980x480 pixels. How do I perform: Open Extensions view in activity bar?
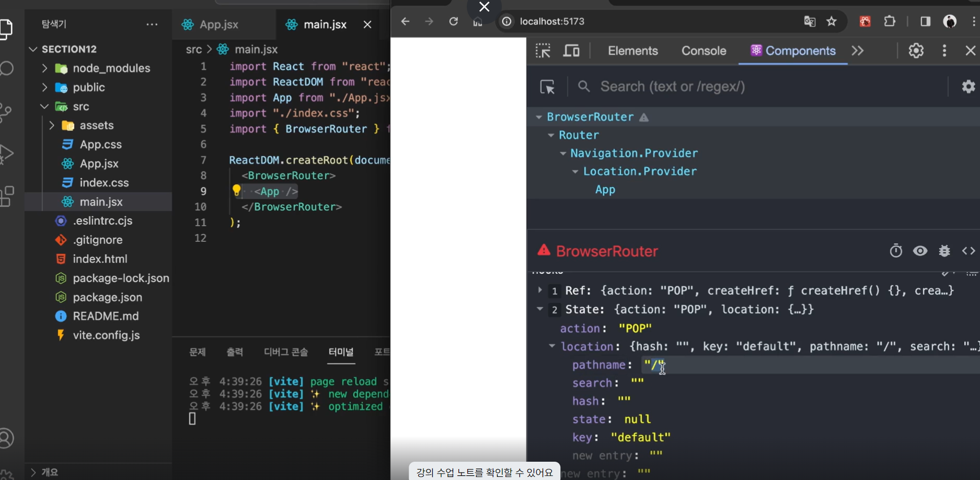[x=6, y=197]
